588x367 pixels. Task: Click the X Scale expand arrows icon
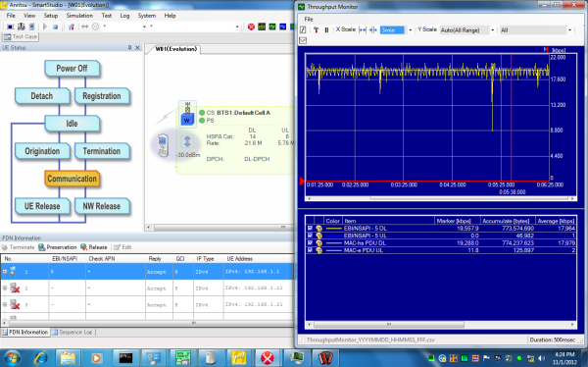[x=363, y=30]
